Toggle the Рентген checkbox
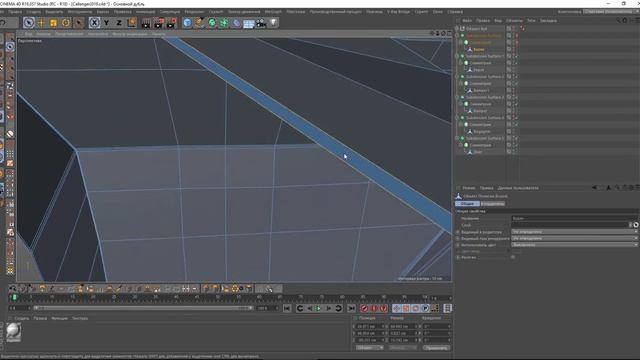 tap(513, 258)
